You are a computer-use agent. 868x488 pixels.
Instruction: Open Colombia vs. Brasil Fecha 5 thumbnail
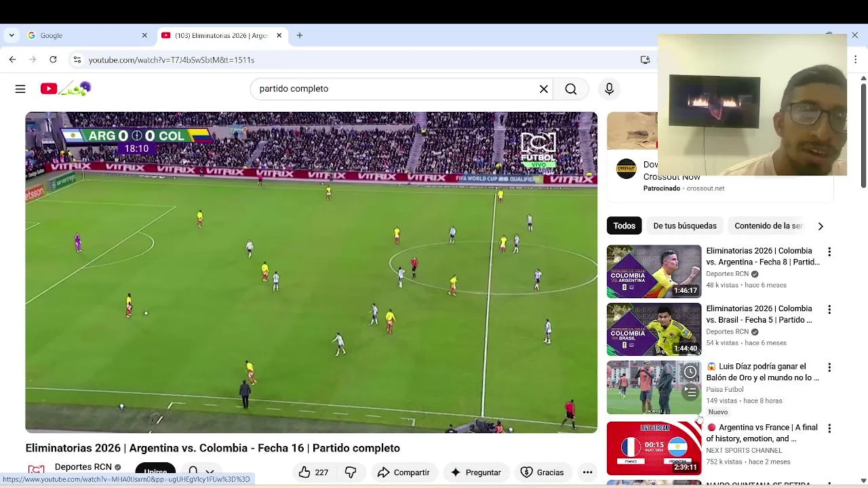[654, 329]
